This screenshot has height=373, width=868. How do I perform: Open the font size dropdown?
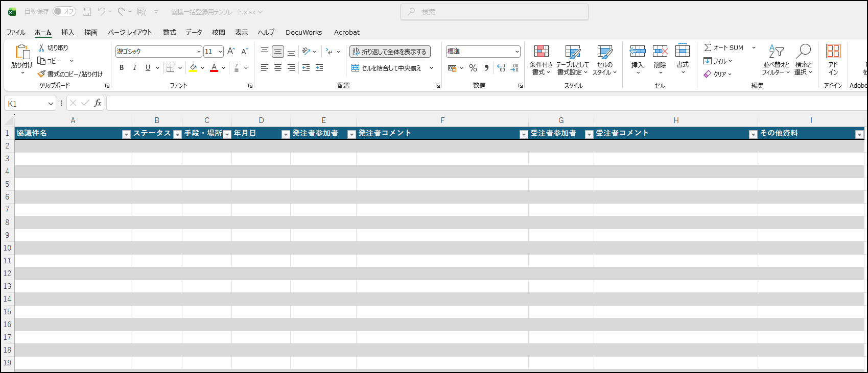pyautogui.click(x=220, y=52)
